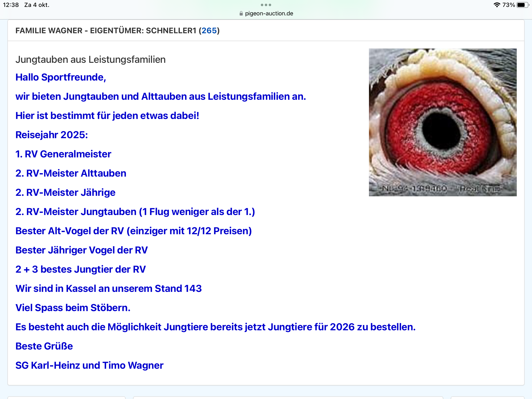Click 'Viel Spass beim Stöbern.' text

[x=73, y=308]
